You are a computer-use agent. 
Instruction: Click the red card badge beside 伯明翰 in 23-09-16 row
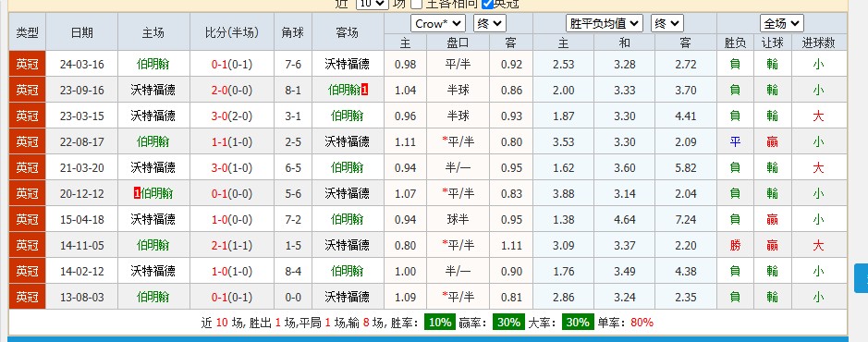[364, 90]
